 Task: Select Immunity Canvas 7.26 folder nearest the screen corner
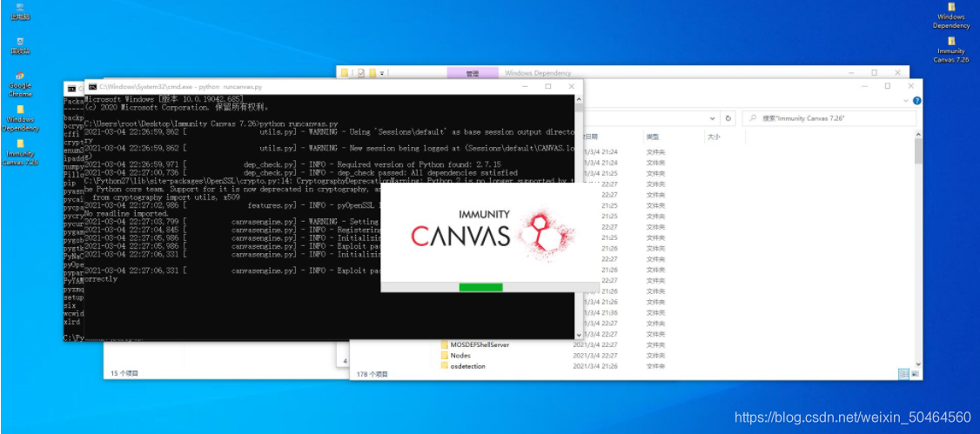click(x=951, y=50)
